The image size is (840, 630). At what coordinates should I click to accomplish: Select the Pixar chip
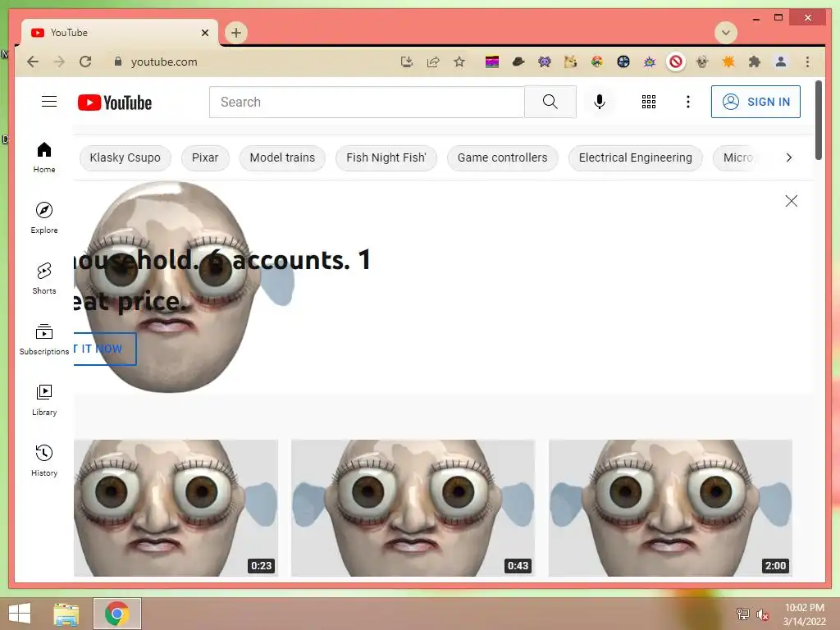point(205,157)
